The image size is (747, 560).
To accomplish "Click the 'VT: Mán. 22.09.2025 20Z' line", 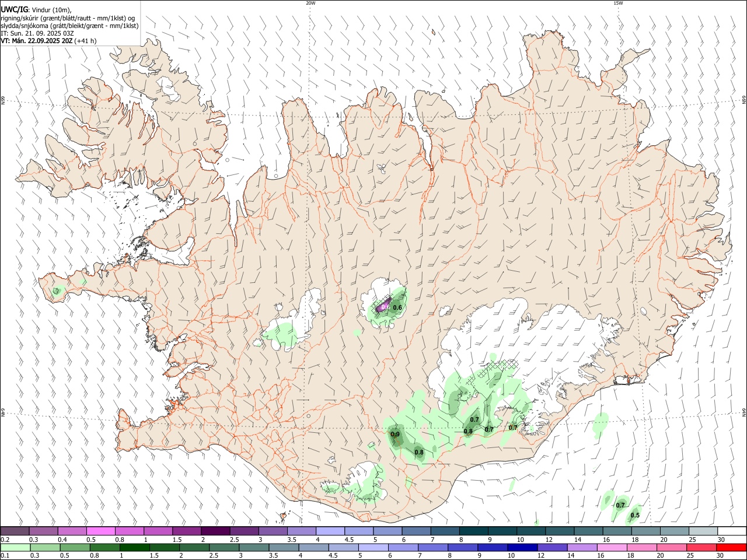I will point(37,41).
